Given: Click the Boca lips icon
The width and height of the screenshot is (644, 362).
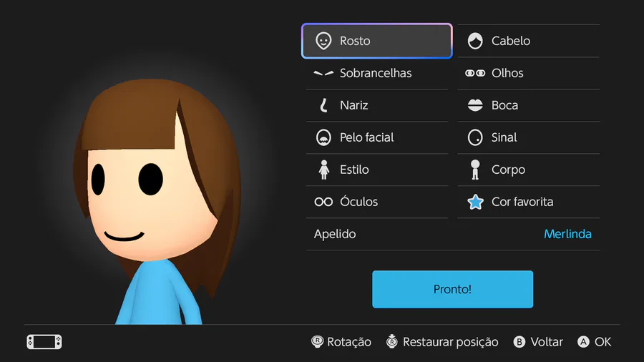Looking at the screenshot, I should coord(475,105).
